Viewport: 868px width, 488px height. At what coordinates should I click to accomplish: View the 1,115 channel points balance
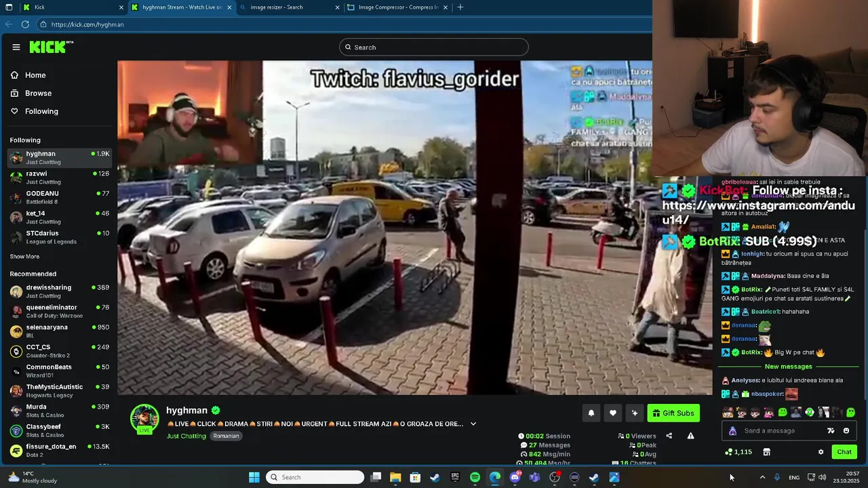tap(738, 452)
